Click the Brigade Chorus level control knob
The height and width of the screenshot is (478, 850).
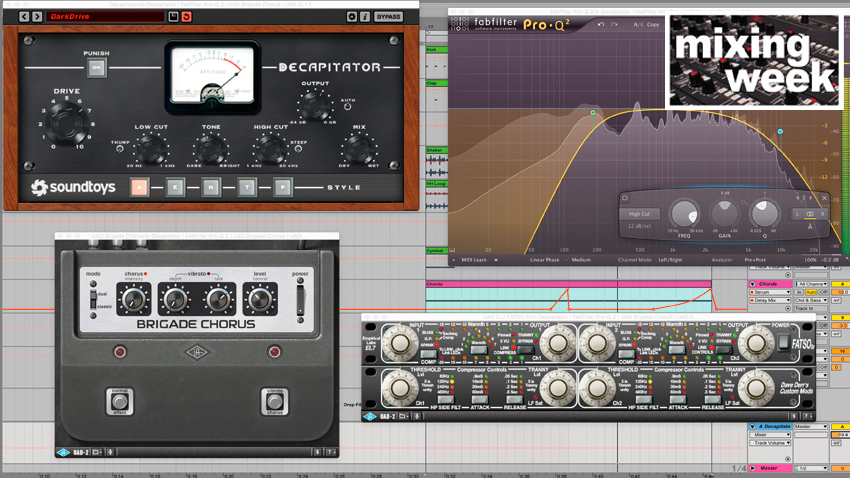260,299
